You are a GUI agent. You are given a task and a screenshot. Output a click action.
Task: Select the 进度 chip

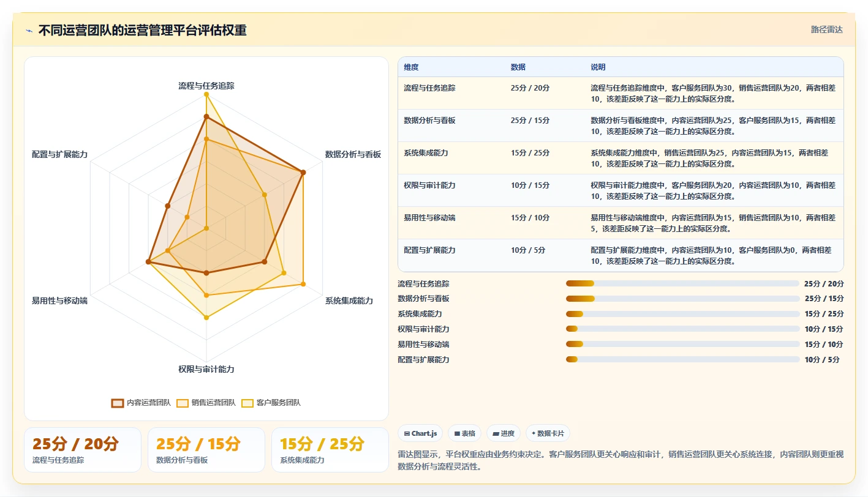coord(503,433)
